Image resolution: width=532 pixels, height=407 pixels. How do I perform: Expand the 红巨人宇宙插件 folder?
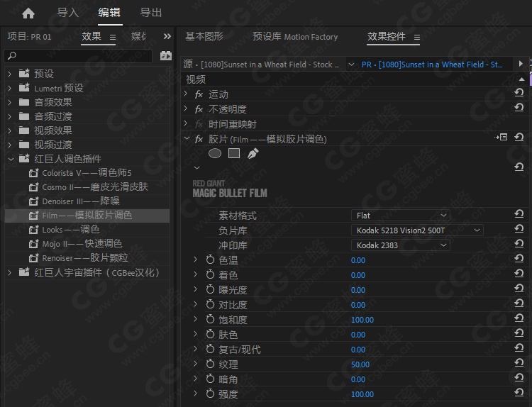(10, 272)
